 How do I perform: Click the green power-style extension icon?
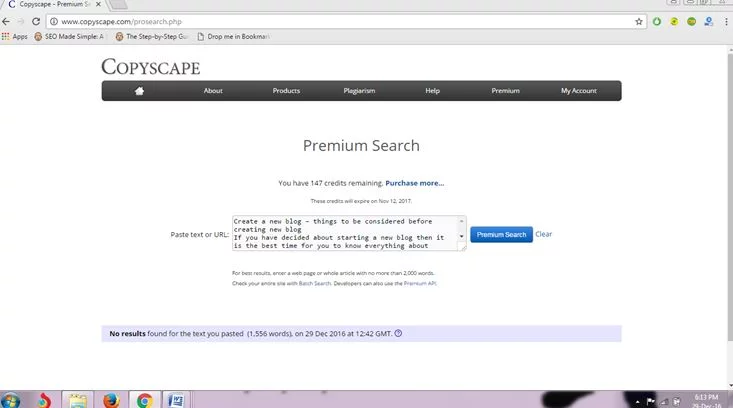[x=657, y=21]
